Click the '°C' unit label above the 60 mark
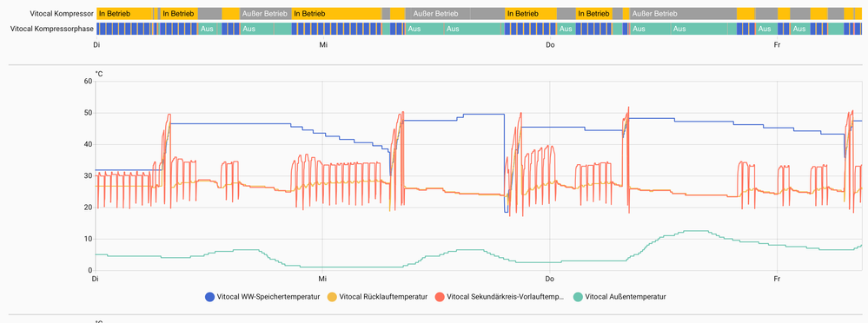 click(x=98, y=74)
